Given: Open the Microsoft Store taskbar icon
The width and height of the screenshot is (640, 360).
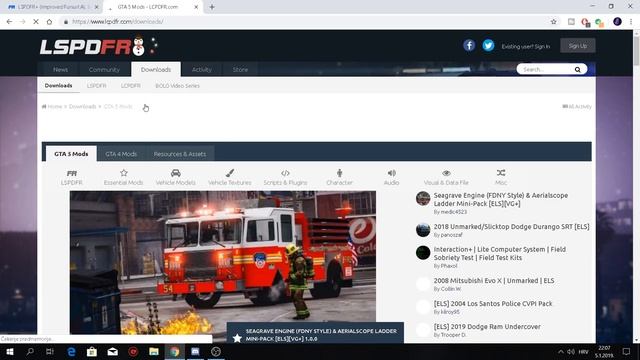Looking at the screenshot, I should pos(92,351).
